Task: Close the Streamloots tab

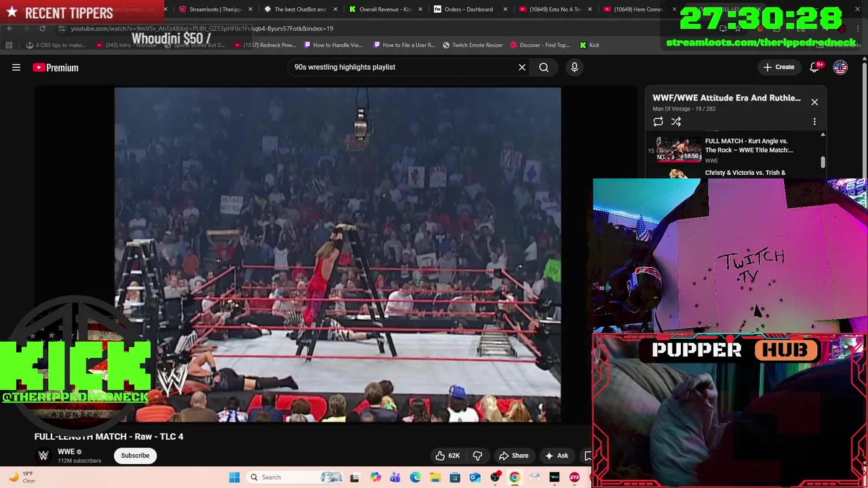Action: coord(250,9)
